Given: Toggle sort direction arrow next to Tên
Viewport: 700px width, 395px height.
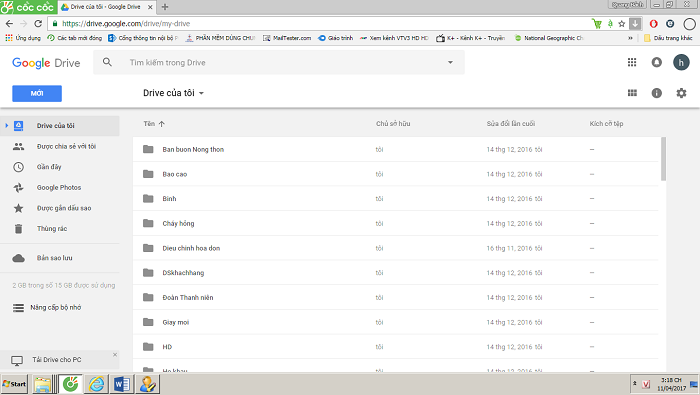Looking at the screenshot, I should tap(162, 124).
